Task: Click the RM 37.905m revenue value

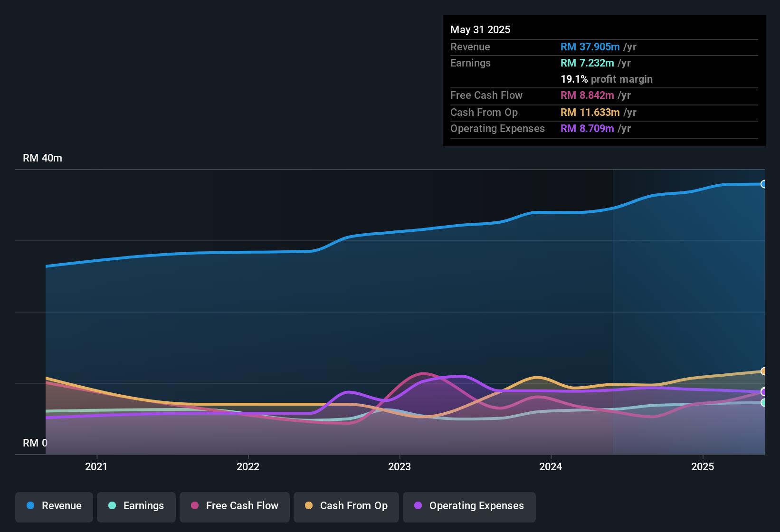Action: click(x=590, y=47)
